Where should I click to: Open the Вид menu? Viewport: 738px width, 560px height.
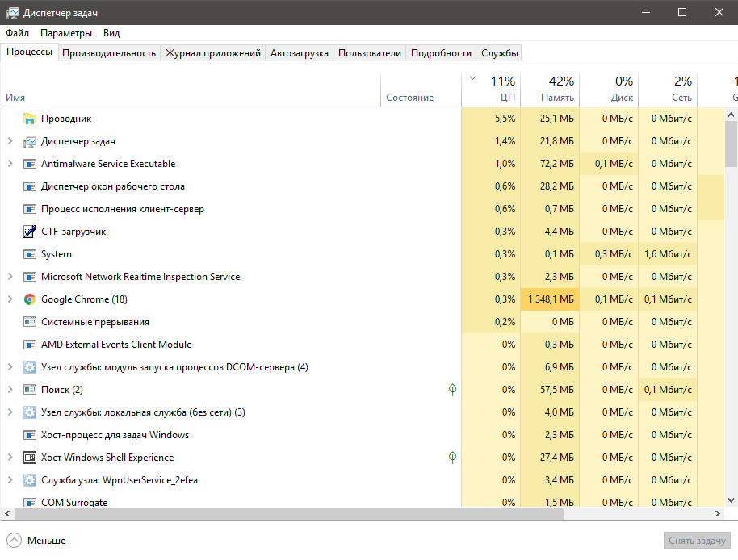pos(111,33)
